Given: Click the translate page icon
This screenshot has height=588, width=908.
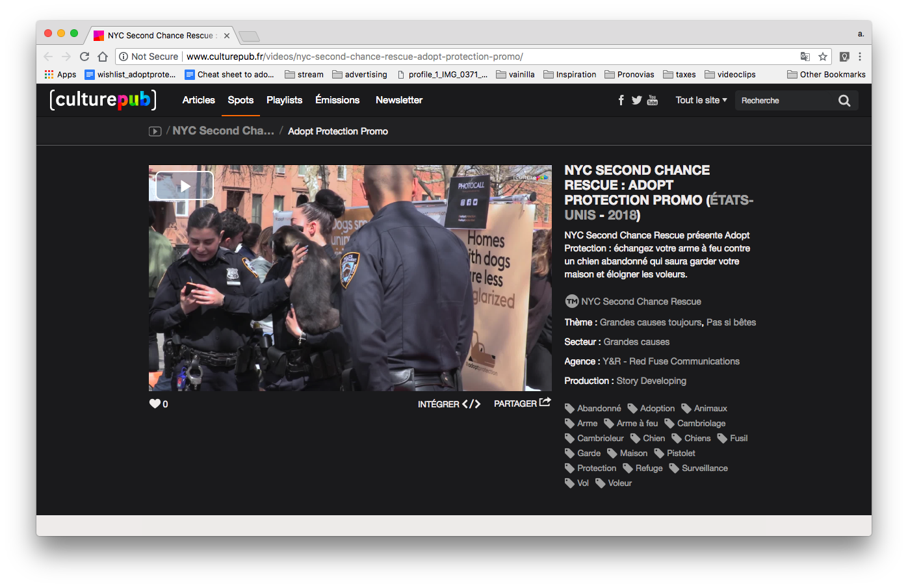Looking at the screenshot, I should point(805,57).
